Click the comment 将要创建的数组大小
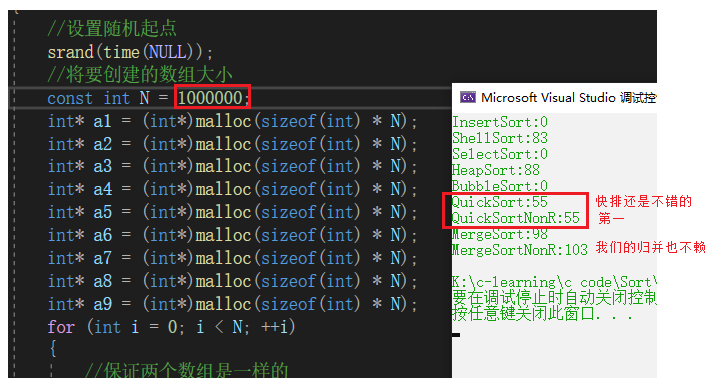This screenshot has width=713, height=386. click(x=140, y=75)
